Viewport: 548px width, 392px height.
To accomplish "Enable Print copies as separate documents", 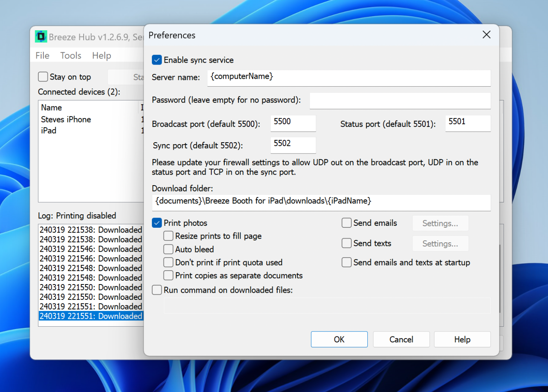I will 168,276.
